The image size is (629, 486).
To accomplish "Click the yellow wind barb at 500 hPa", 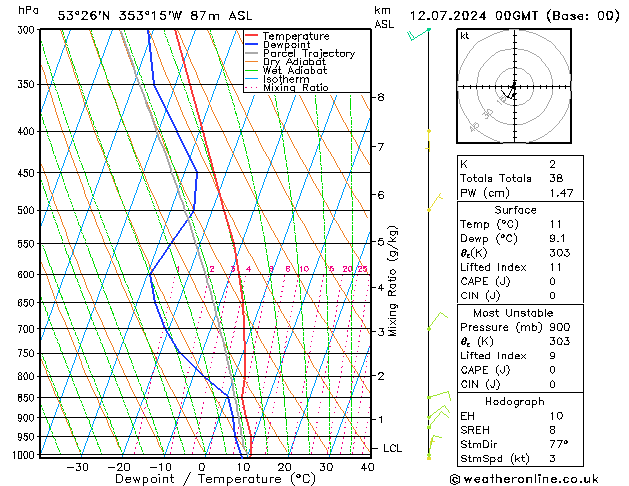I will click(435, 202).
